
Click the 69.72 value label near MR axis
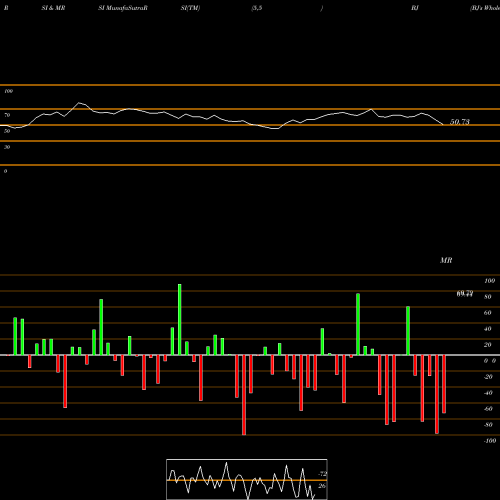coord(465,293)
